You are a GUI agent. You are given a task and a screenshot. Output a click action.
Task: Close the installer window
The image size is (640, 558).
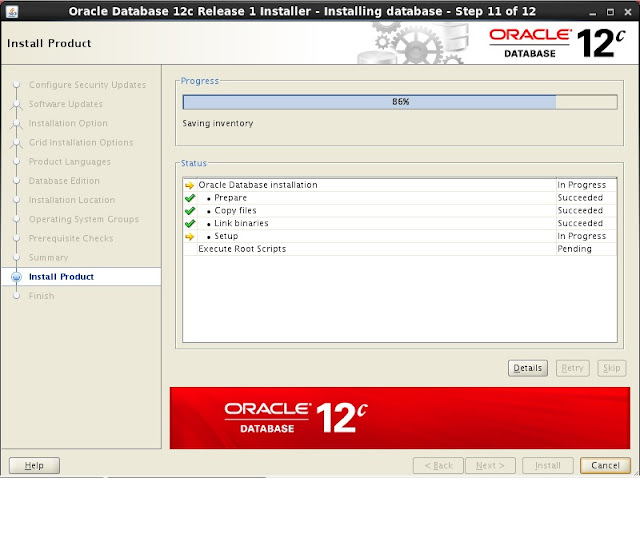coord(628,12)
